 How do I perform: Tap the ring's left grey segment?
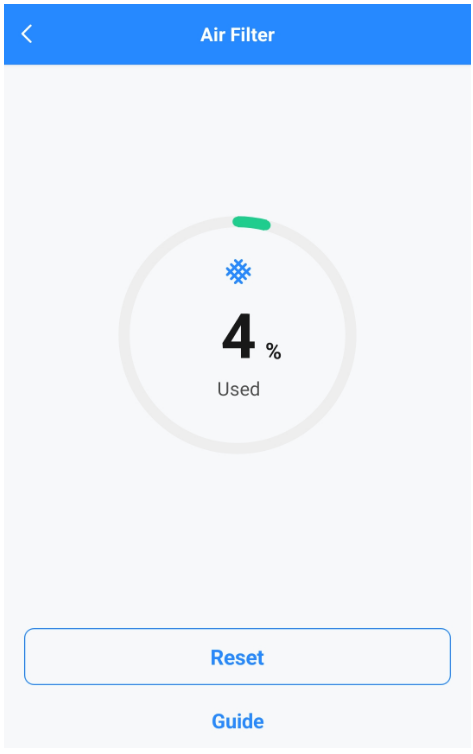pos(124,335)
